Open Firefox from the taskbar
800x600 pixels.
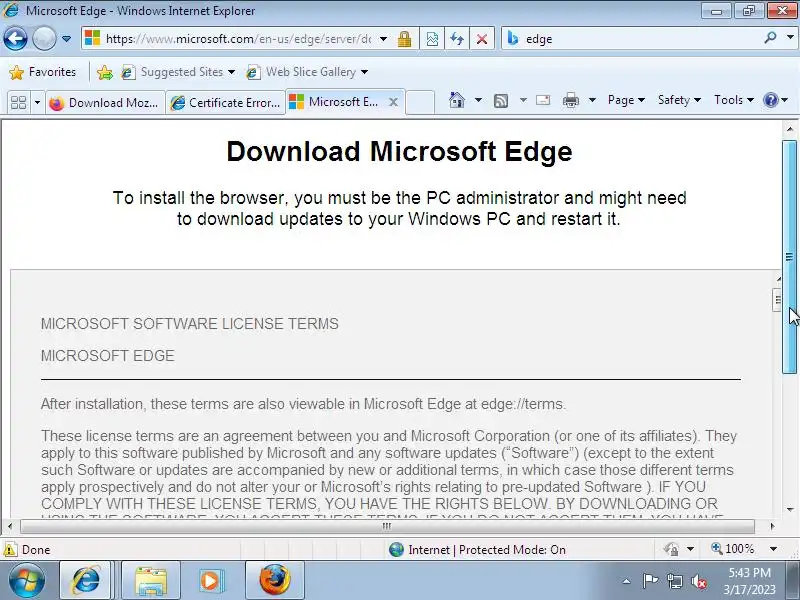click(x=275, y=580)
